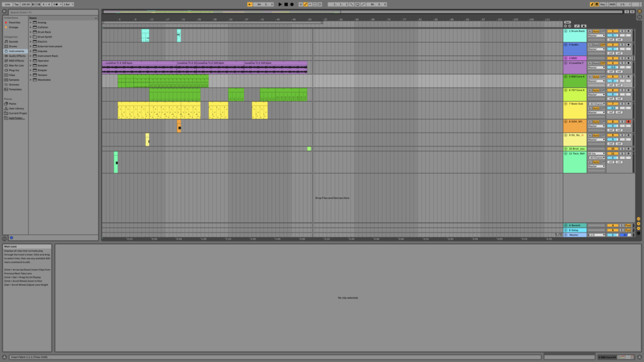Fold 1 Drum Rack track
Image resolution: width=644 pixels, height=362 pixels.
point(565,31)
